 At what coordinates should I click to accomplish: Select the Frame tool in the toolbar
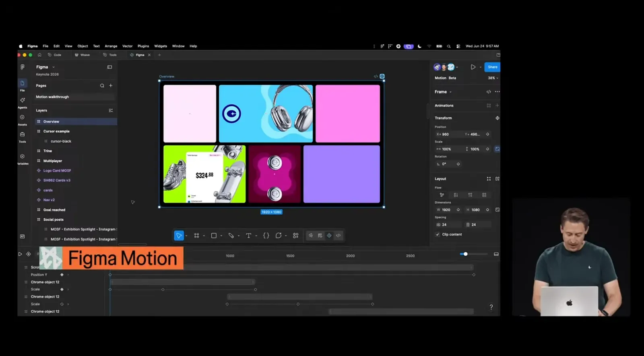[x=196, y=236]
